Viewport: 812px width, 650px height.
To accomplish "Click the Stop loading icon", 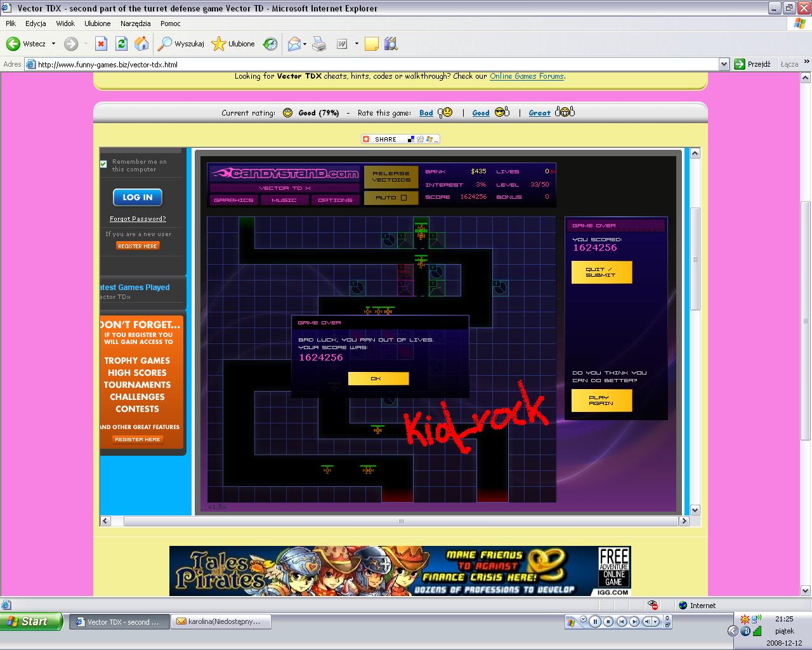I will tap(101, 44).
